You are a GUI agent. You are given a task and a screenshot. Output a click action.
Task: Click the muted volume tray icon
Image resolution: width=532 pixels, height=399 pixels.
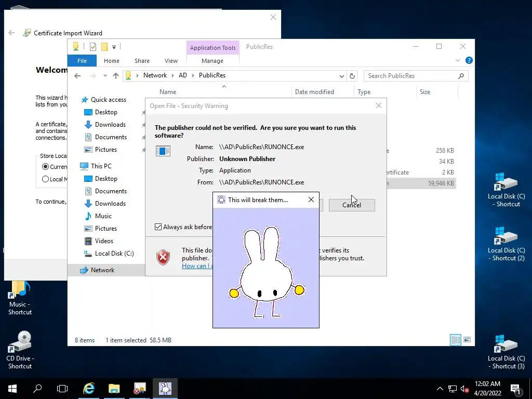click(465, 389)
